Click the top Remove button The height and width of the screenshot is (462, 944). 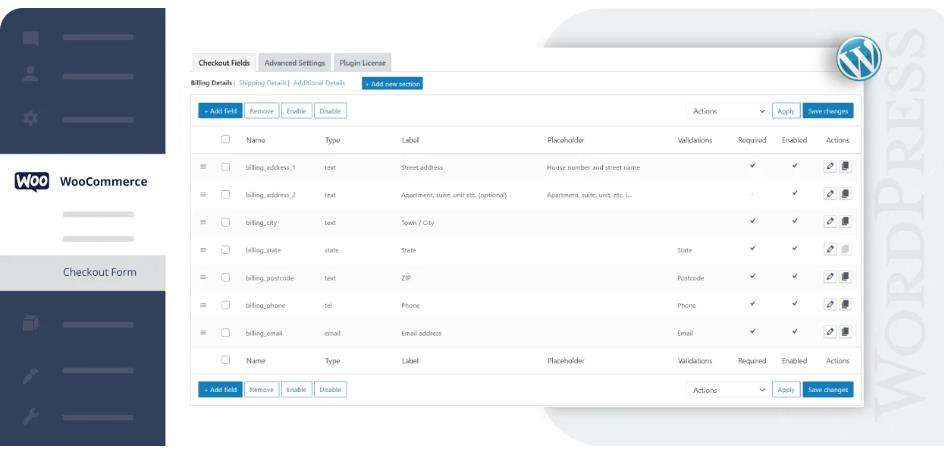261,111
